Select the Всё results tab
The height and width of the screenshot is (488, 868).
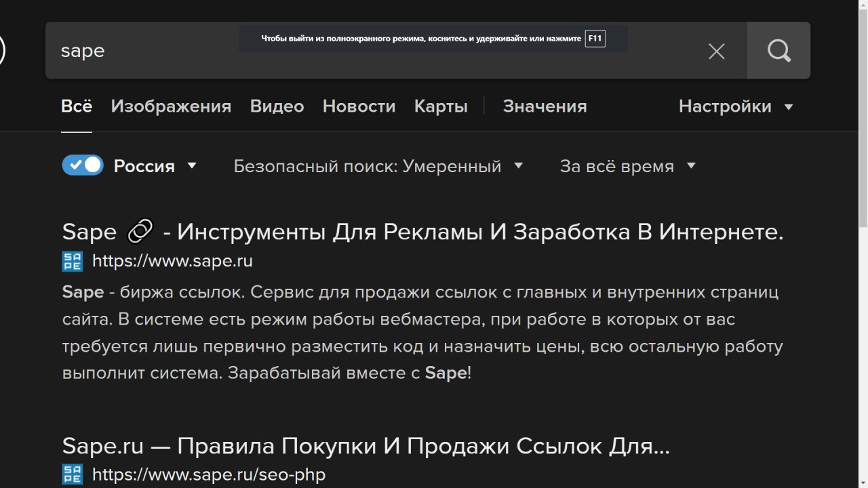pos(77,106)
